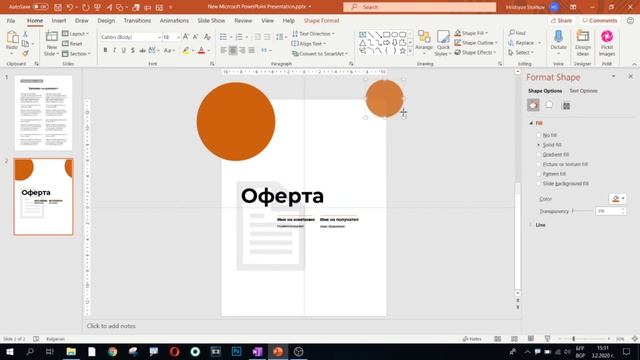Select the Solid fill radio option

point(539,144)
